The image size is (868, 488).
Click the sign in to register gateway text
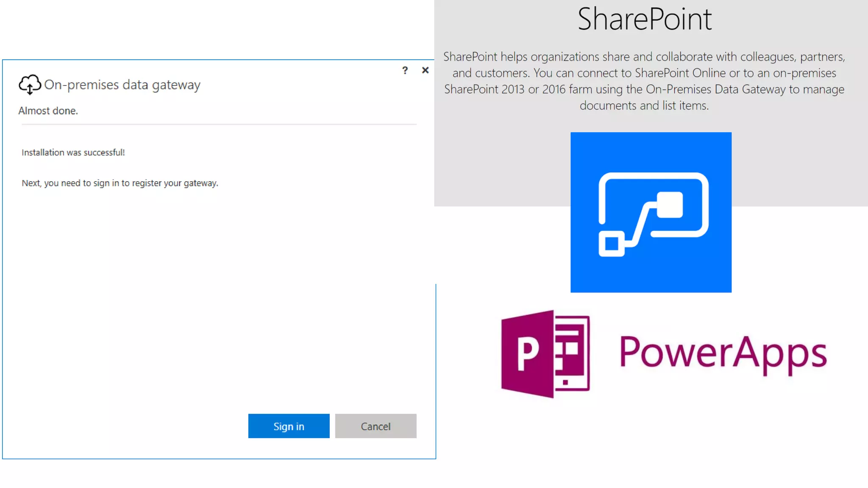point(120,183)
